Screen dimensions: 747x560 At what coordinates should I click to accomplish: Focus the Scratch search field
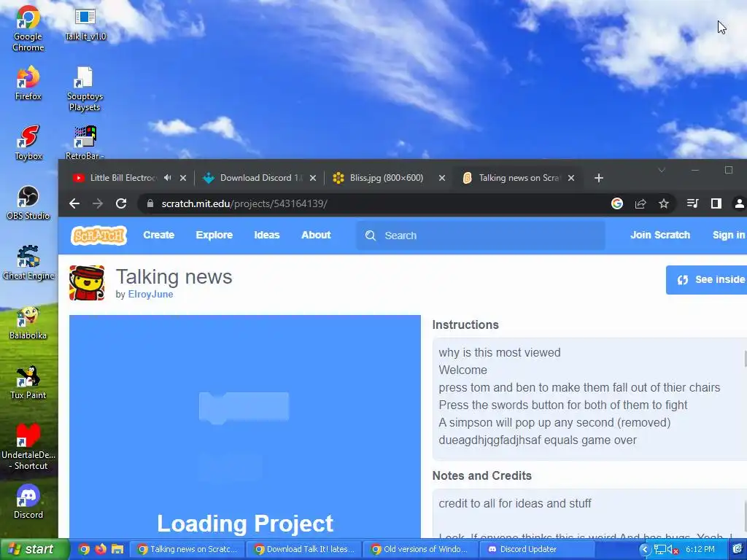point(480,236)
